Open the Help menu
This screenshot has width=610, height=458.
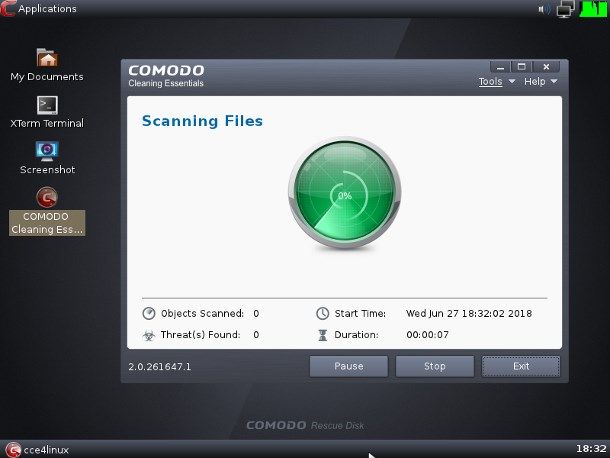click(535, 82)
